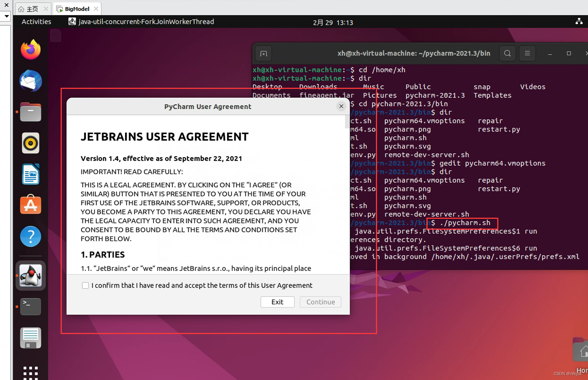Click the '1. PARTIES' section heading

[x=102, y=255]
